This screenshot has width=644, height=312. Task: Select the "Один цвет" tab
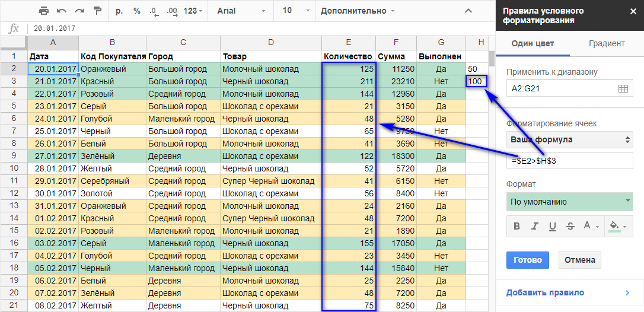533,43
